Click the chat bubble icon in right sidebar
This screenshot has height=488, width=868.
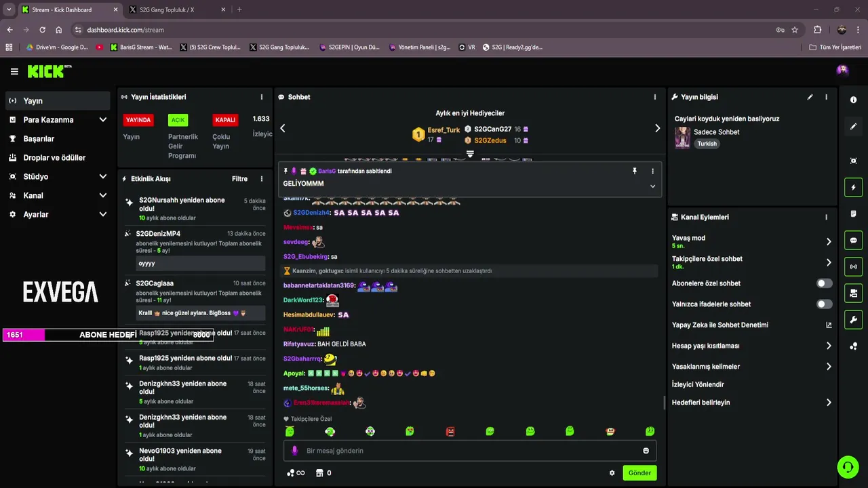pyautogui.click(x=853, y=240)
